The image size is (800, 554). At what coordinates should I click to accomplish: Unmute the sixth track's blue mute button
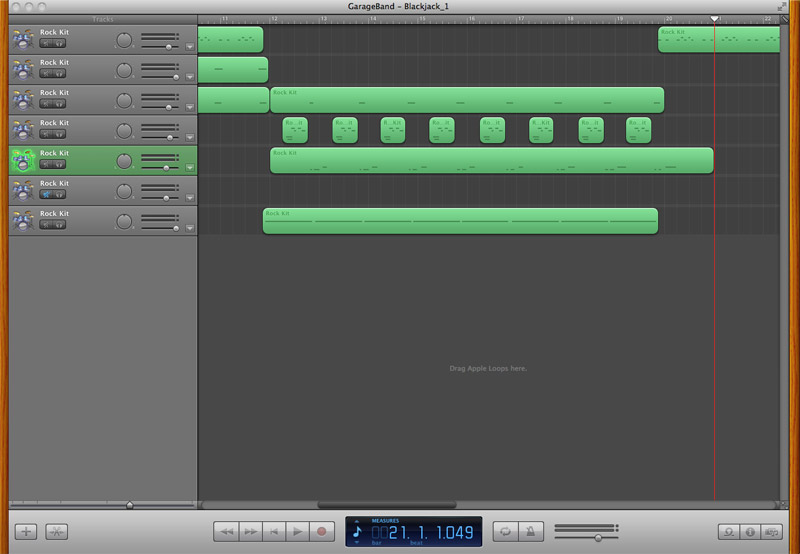[x=46, y=194]
